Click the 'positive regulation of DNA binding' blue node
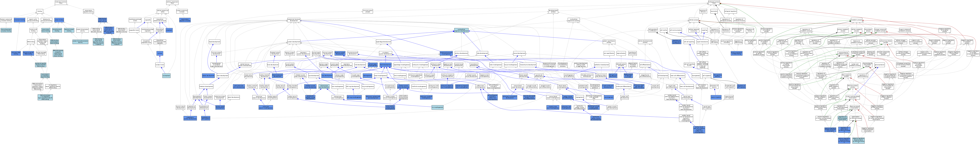Viewport: 980px width, 144px height. pos(737,53)
